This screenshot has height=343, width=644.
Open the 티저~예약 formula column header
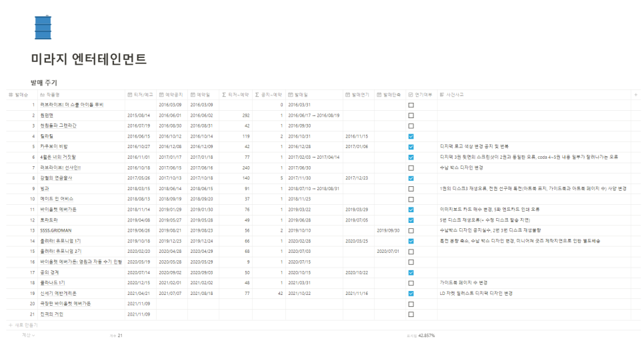pyautogui.click(x=235, y=95)
